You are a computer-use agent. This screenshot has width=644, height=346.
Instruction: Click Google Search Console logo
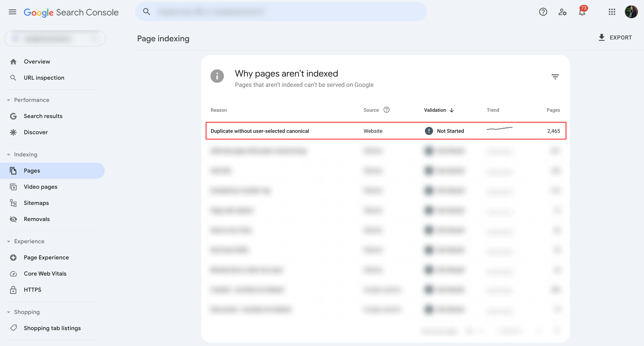[71, 12]
